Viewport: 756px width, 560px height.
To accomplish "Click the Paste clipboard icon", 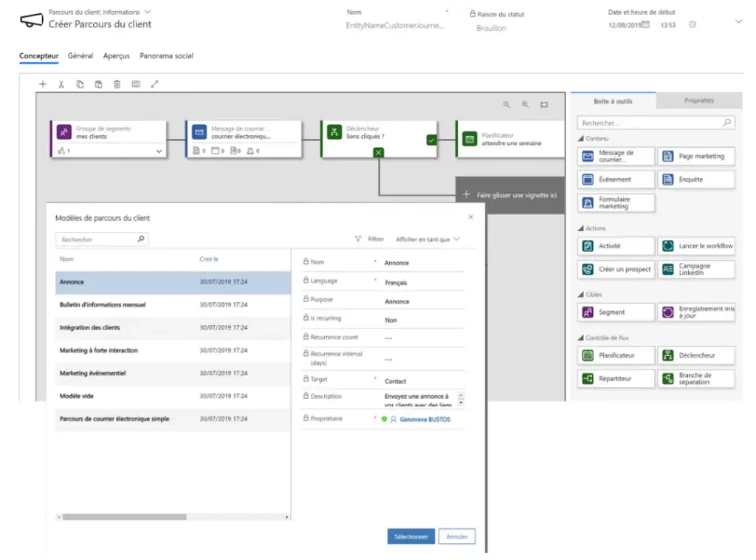I will pyautogui.click(x=98, y=84).
